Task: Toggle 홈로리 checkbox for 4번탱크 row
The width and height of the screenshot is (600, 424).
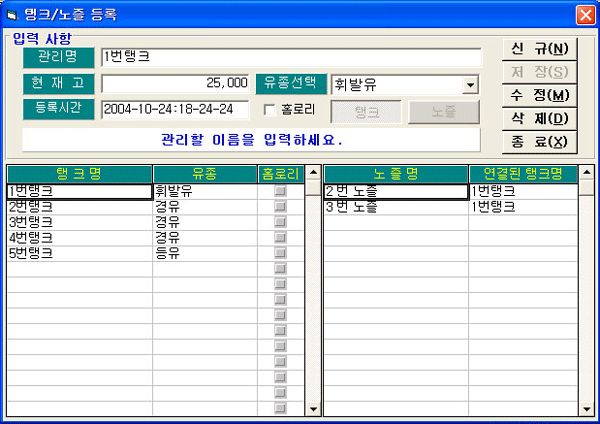Action: click(x=280, y=238)
